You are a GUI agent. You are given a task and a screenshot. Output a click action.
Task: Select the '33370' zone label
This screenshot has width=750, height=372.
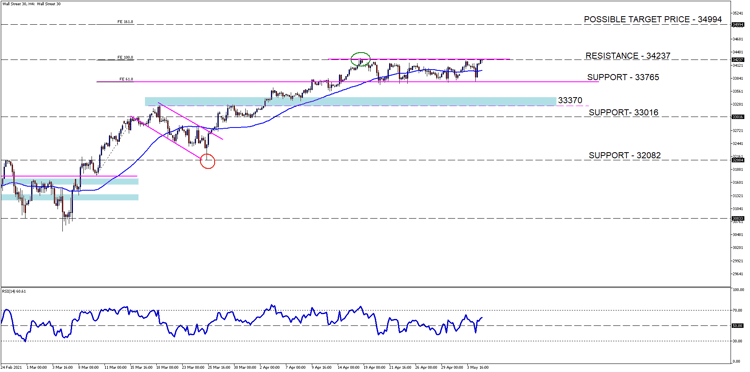tap(570, 100)
